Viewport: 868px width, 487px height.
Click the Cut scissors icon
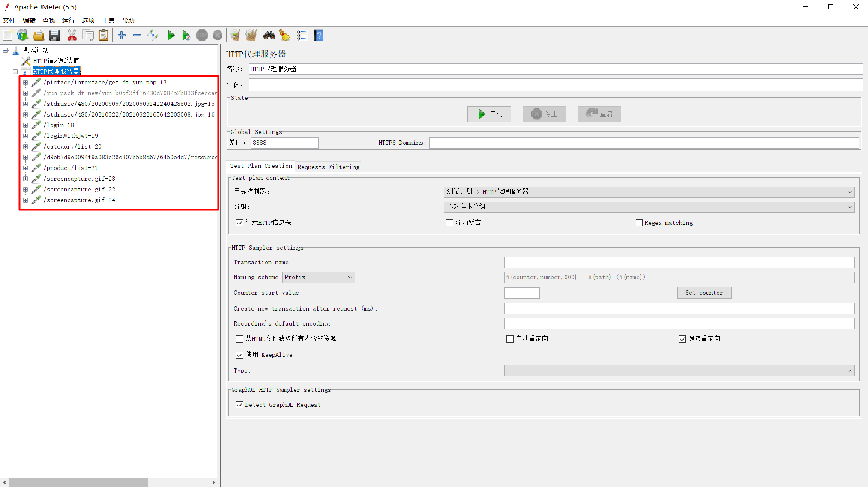(x=72, y=36)
